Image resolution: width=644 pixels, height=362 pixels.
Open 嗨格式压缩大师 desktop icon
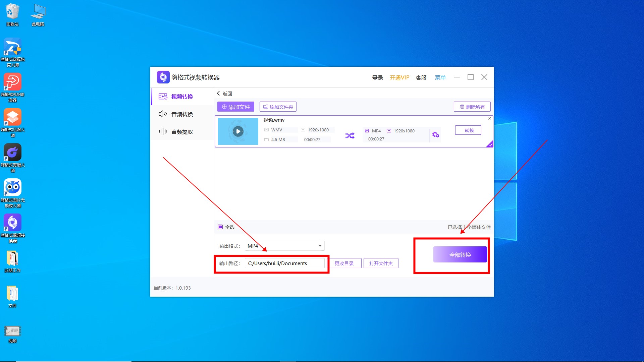[x=12, y=117]
